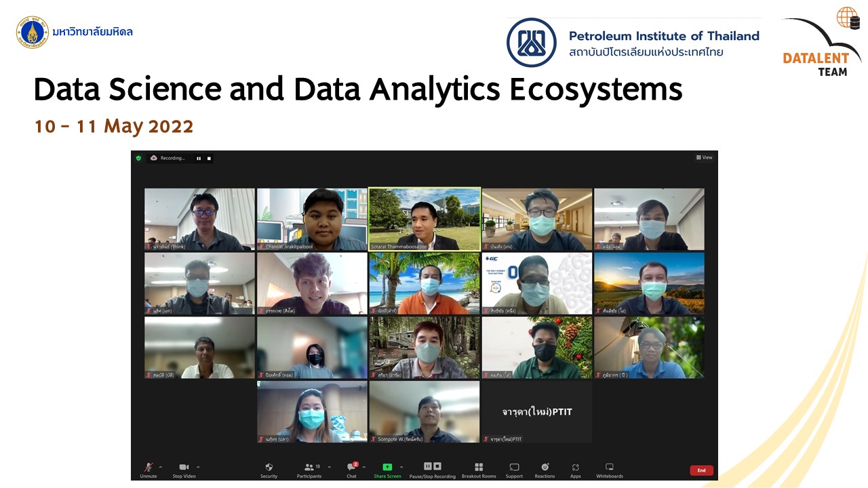The height and width of the screenshot is (488, 868).
Task: Expand audio options arrow beside Unmute
Action: coord(161,467)
